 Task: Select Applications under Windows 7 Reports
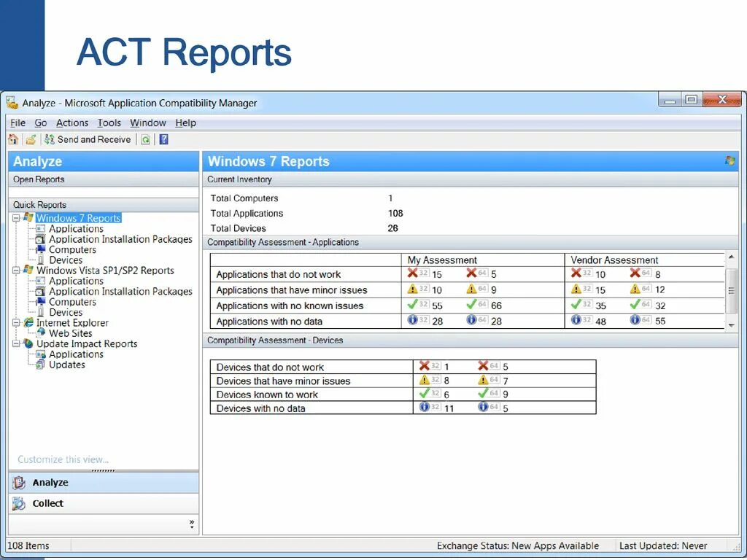[76, 228]
